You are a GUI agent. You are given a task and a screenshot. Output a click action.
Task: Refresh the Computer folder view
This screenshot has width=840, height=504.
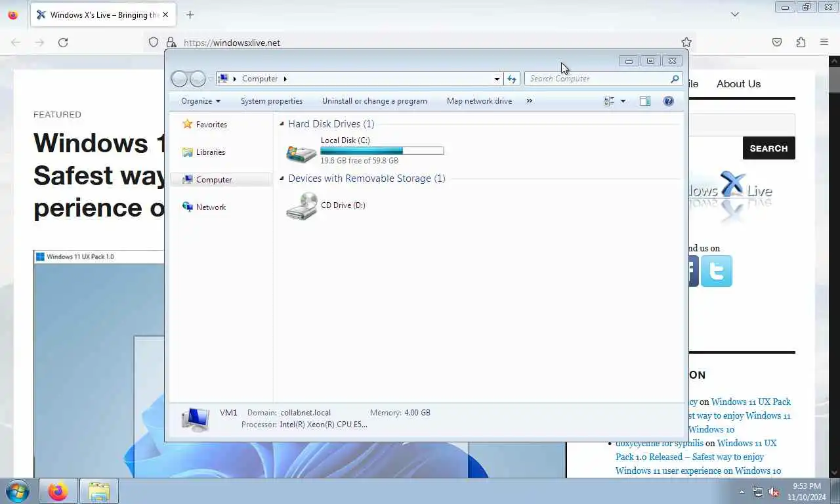[x=512, y=79]
